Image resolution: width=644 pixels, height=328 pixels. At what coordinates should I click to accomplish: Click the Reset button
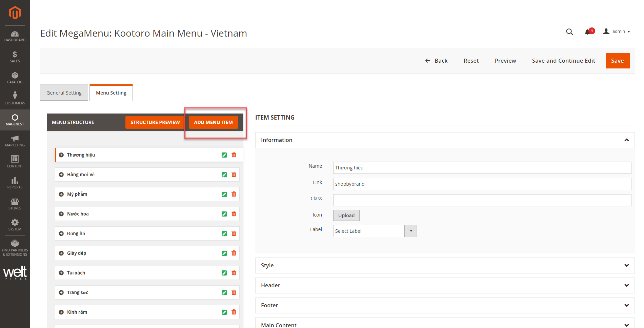pyautogui.click(x=471, y=61)
